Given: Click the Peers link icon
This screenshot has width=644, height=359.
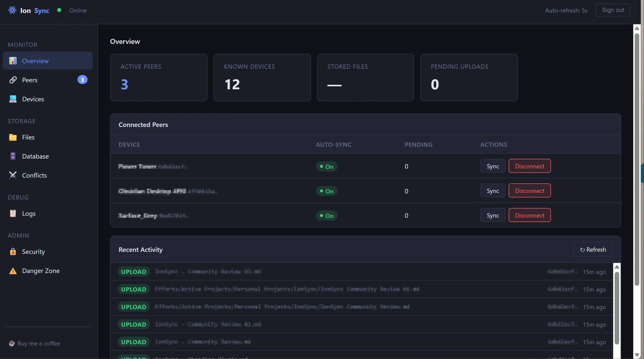Looking at the screenshot, I should click(x=13, y=80).
